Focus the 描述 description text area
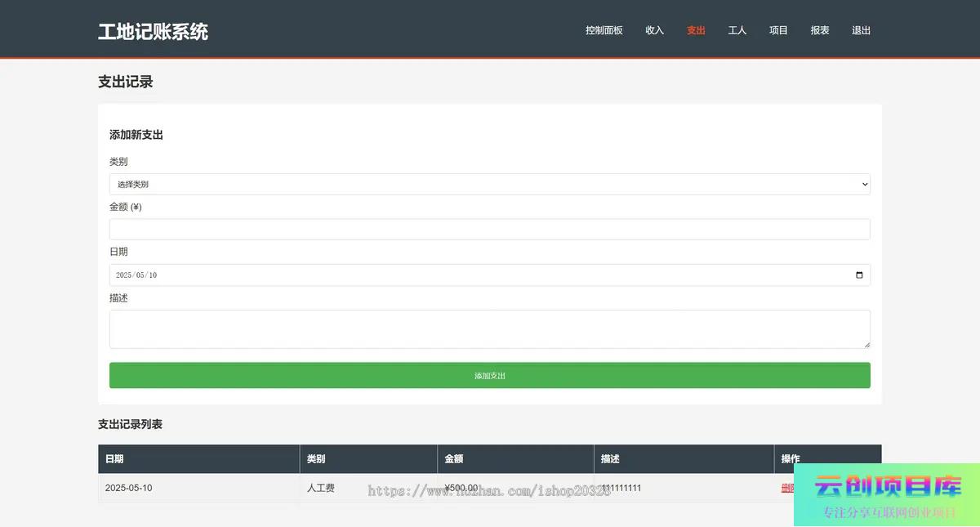Screen dimensions: 980x527 [489, 328]
